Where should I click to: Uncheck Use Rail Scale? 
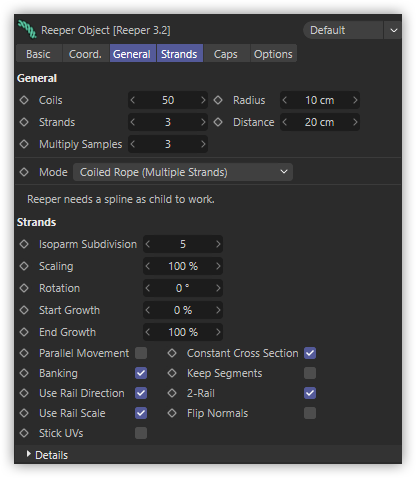pos(141,413)
